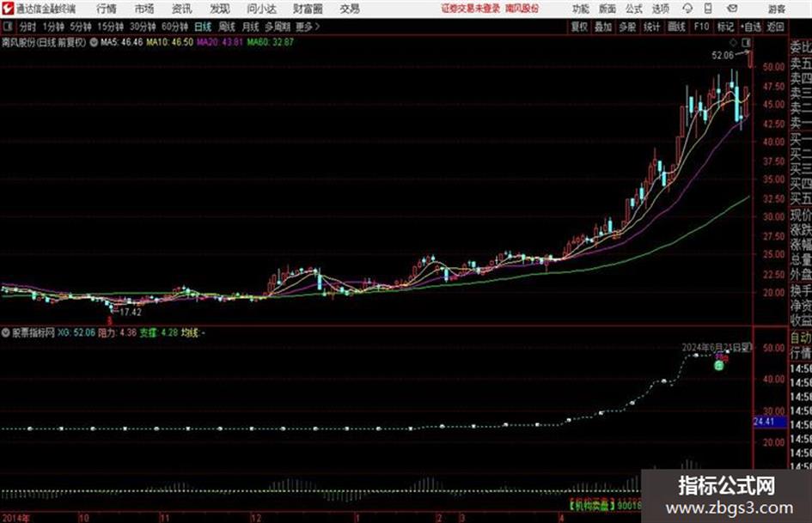Screen dimensions: 812x523
Task: Click the mobile phone icon
Action: (x=708, y=9)
